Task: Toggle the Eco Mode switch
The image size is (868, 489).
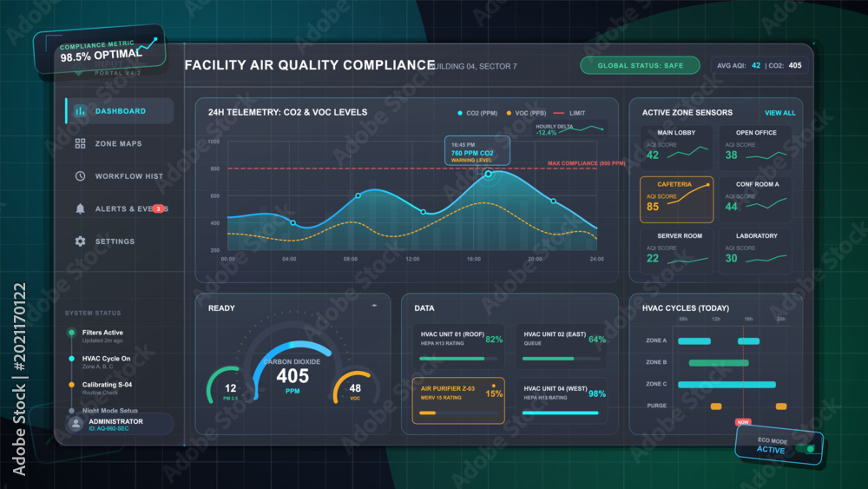Action: pos(806,448)
